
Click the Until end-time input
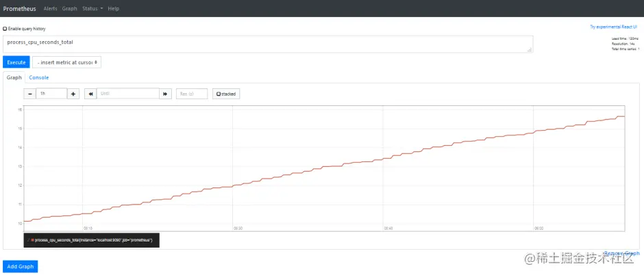pyautogui.click(x=127, y=94)
